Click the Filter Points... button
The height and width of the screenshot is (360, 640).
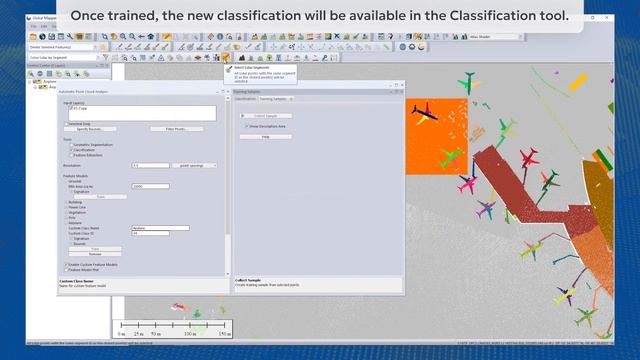pyautogui.click(x=176, y=129)
